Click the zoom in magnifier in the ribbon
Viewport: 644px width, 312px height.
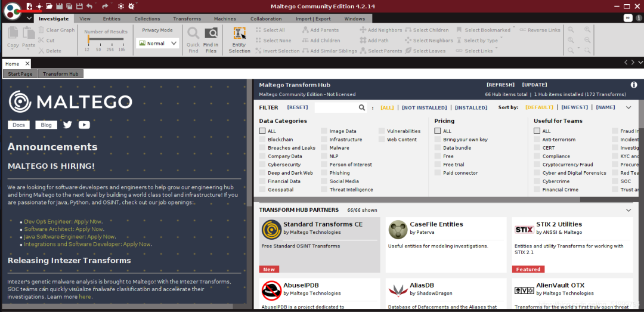tap(587, 30)
